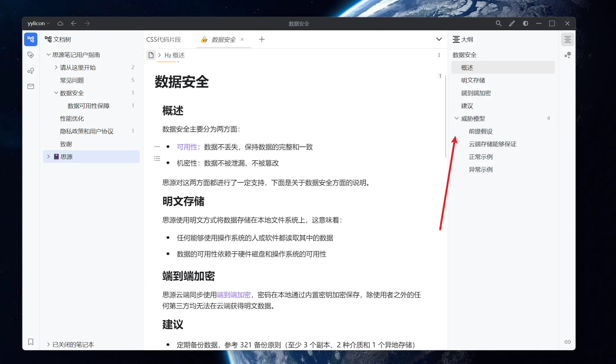The width and height of the screenshot is (616, 364).
Task: Click the search magnifier icon
Action: pyautogui.click(x=498, y=24)
